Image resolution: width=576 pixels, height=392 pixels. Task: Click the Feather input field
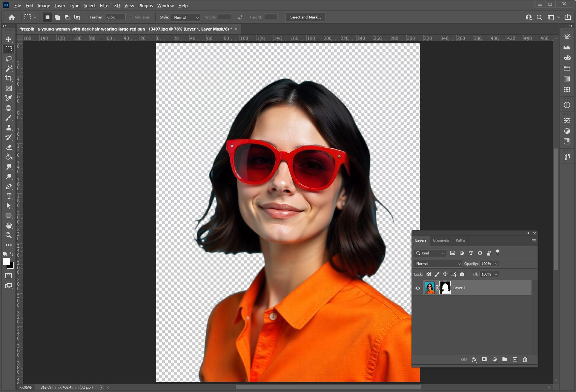(x=115, y=17)
